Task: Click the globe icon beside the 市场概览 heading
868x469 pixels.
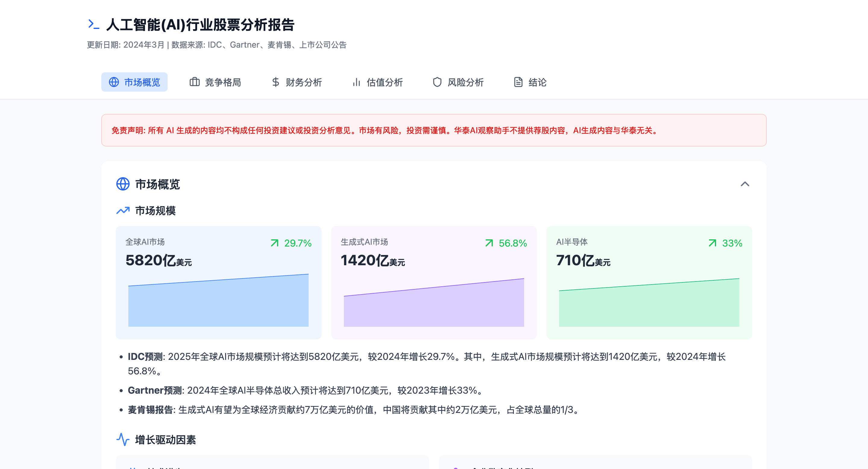Action: pos(123,184)
